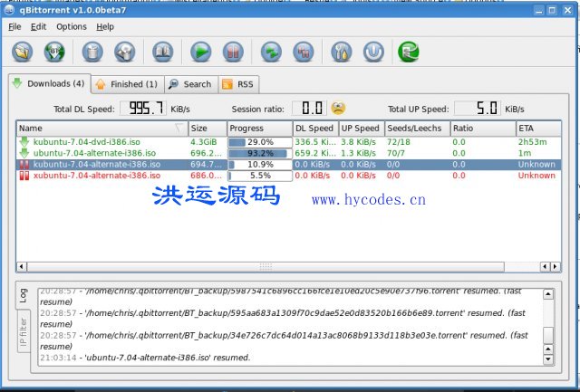Viewport: 580px width, 392px height.
Task: Click the 4.3GiB size cell
Action: pos(203,142)
